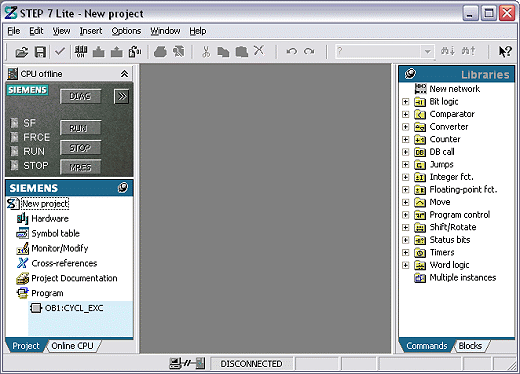This screenshot has width=520, height=374.
Task: Expand the Bit logic library folder
Action: tap(406, 102)
